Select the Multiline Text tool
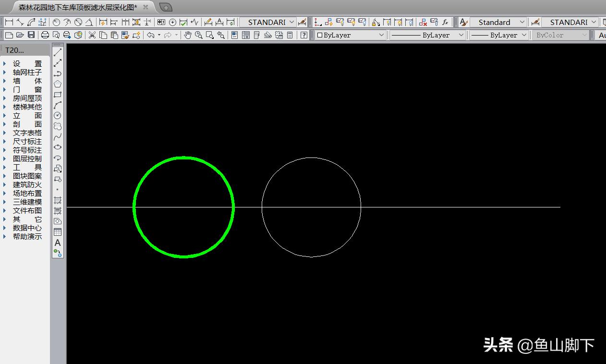 [58, 243]
